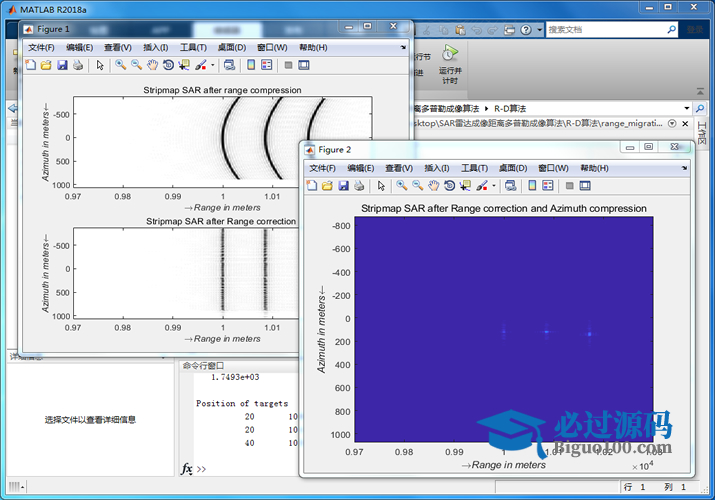Select Data Cursor tool in Figure 1 toolbar
This screenshot has width=715, height=500.
[184, 65]
